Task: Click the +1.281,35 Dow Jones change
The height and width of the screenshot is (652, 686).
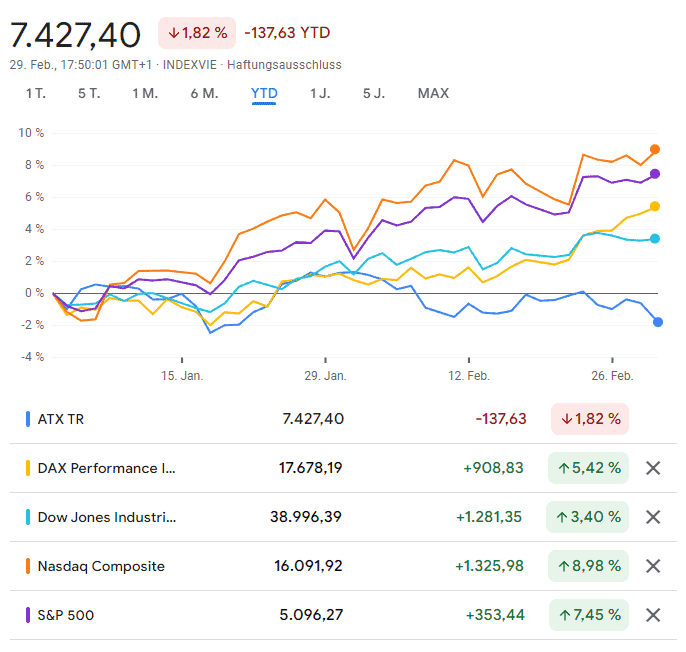Action: [x=489, y=517]
